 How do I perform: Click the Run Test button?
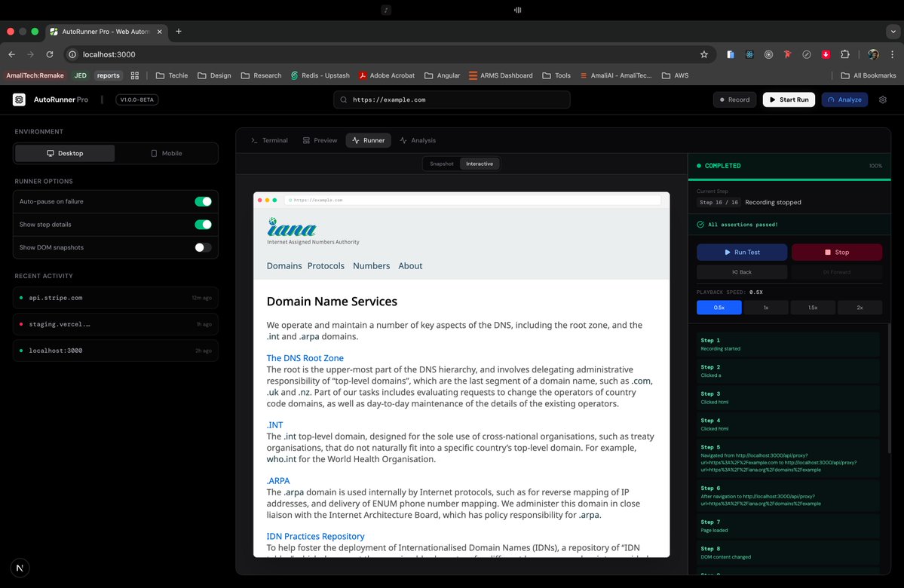tap(741, 252)
